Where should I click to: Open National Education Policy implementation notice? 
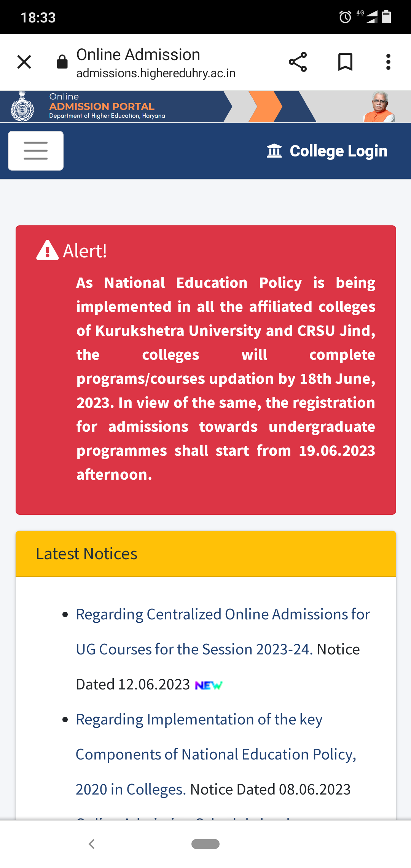coord(216,754)
